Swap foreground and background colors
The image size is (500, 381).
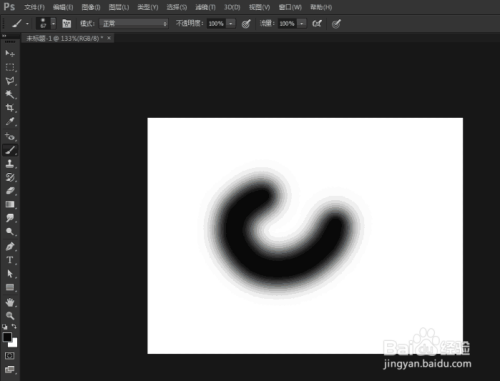pyautogui.click(x=14, y=327)
